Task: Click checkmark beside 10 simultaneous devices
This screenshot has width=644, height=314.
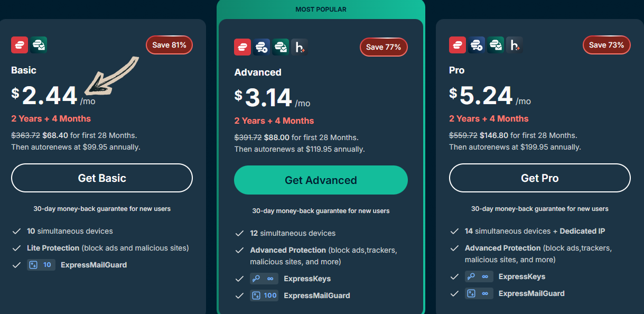Action: click(x=16, y=231)
